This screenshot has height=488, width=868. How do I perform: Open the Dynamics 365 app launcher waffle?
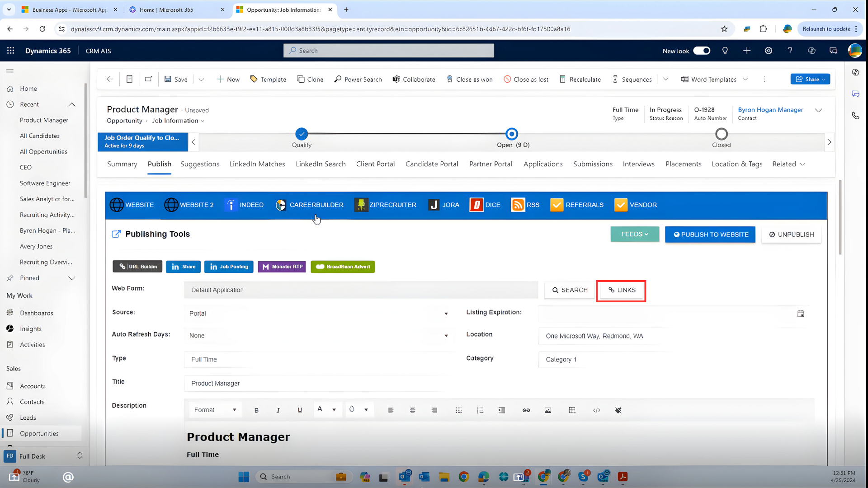(x=10, y=51)
